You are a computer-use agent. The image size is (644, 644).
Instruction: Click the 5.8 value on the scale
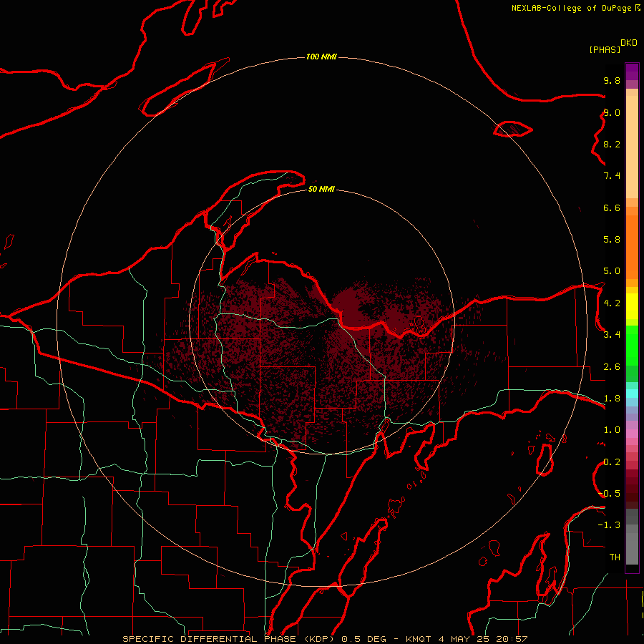612,240
